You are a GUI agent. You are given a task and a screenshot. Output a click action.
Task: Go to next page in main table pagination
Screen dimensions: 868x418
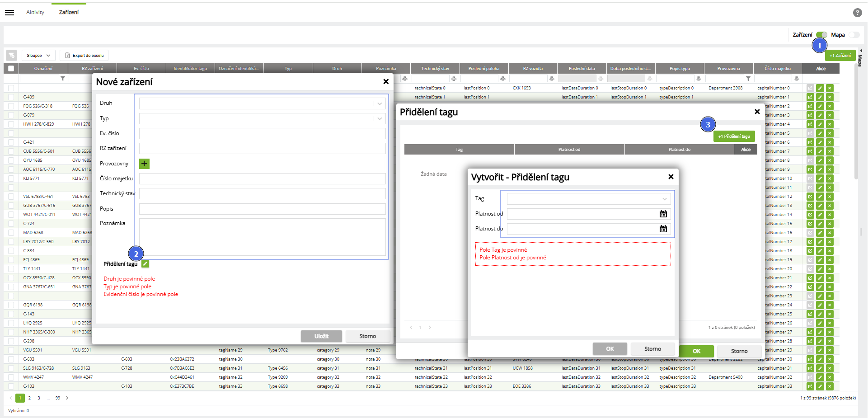[x=67, y=398]
